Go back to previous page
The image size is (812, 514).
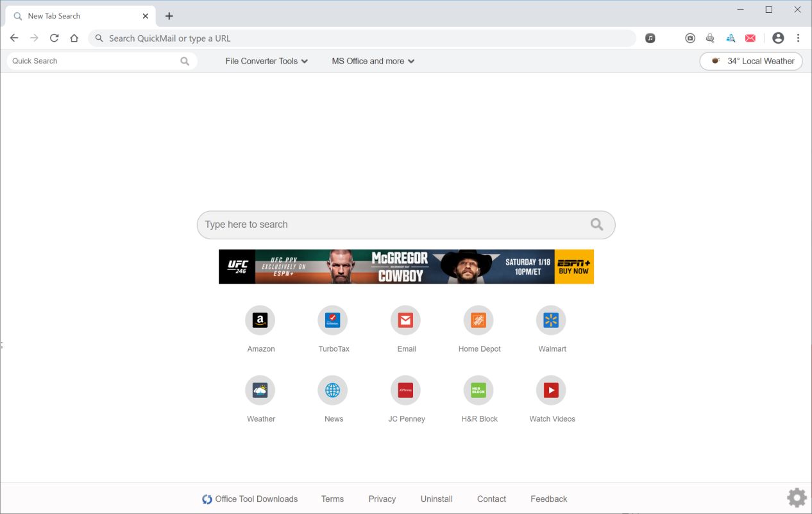[14, 39]
